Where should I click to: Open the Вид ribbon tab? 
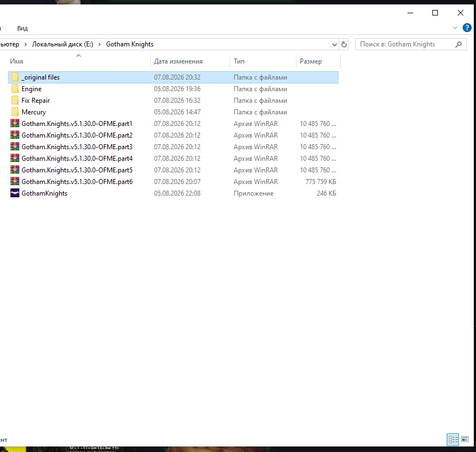pos(23,28)
